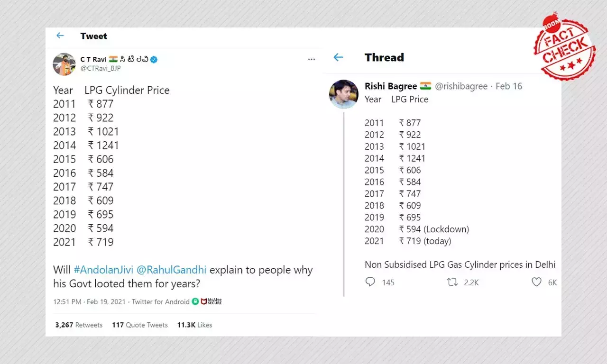Click the green lock icon near timestamp
This screenshot has width=607, height=364.
[x=195, y=301]
